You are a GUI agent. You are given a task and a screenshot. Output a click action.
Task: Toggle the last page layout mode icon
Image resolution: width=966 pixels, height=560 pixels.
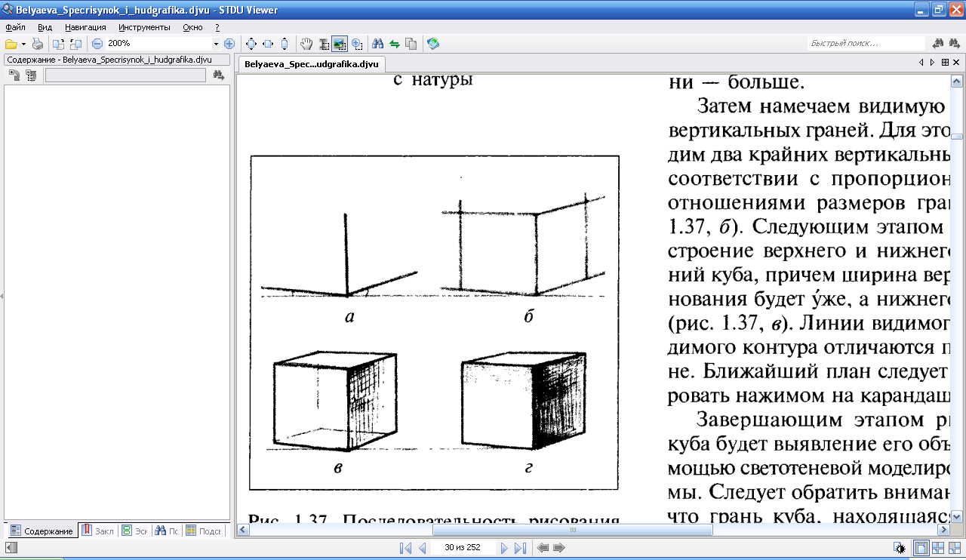pos(955,548)
